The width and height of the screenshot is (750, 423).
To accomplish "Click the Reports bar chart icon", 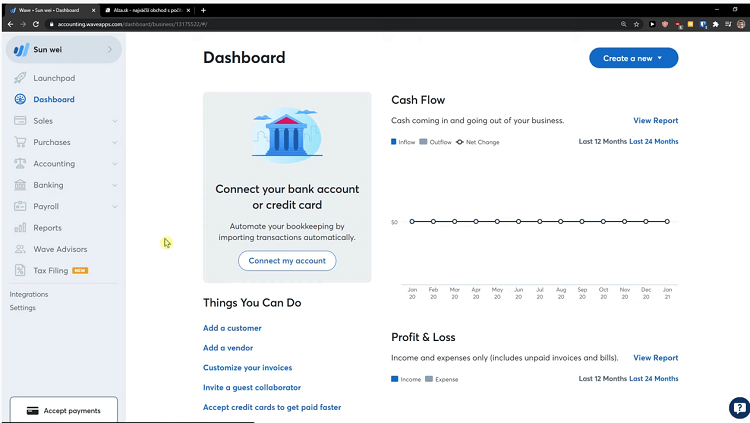I will point(20,228).
